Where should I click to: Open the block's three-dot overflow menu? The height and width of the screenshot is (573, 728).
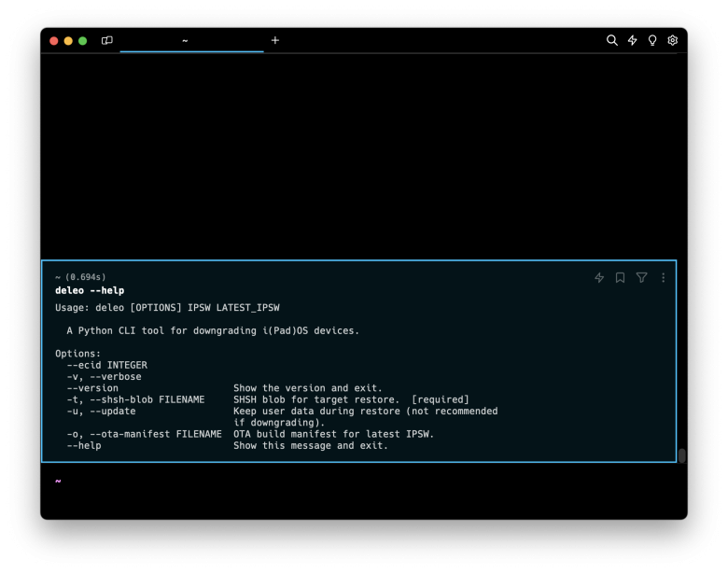[663, 277]
